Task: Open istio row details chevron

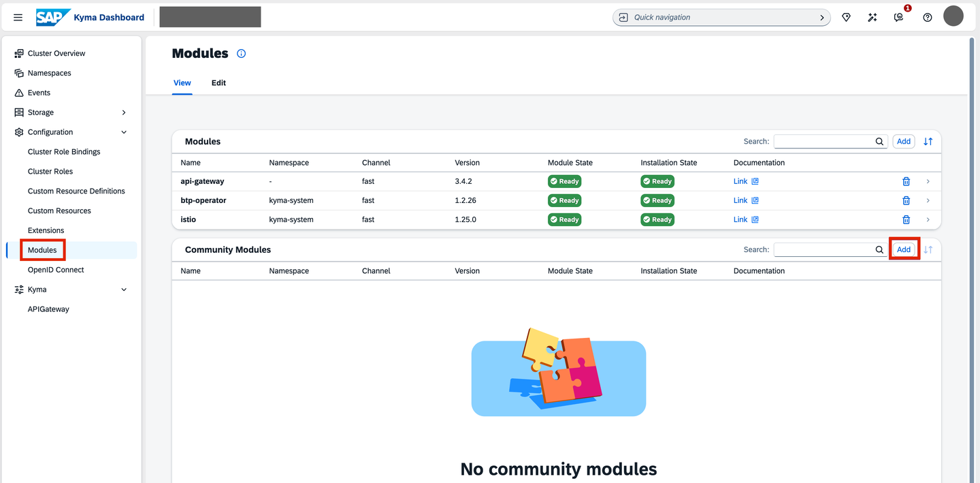Action: [928, 219]
